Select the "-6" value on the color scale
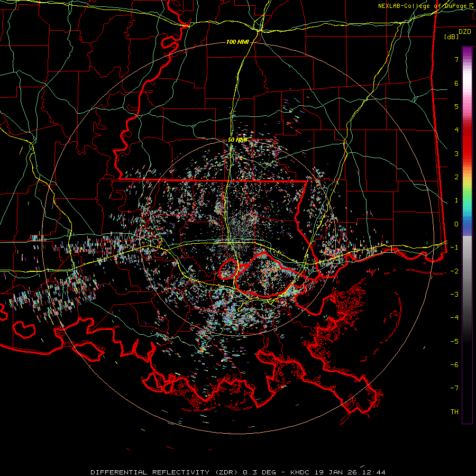The height and width of the screenshot is (476, 476). (454, 364)
